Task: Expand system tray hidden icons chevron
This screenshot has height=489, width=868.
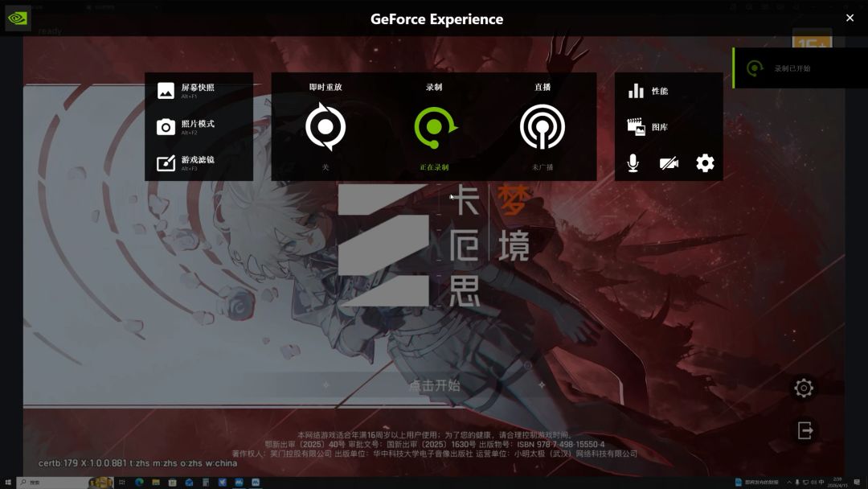Action: pos(789,483)
